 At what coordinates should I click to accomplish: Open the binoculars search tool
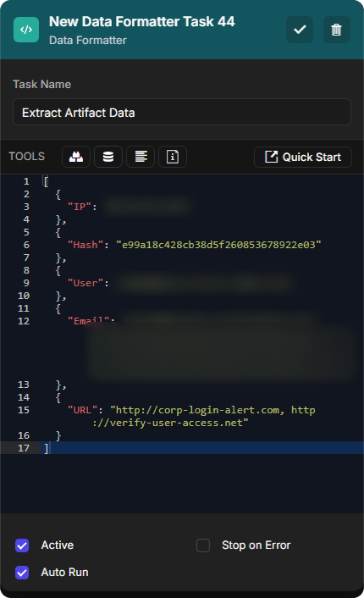(x=76, y=157)
